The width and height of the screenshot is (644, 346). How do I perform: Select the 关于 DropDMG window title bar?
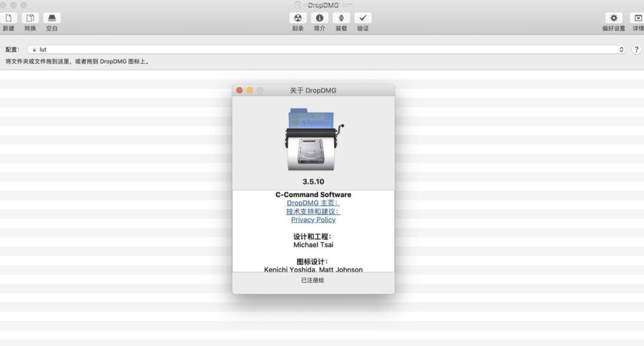pyautogui.click(x=313, y=90)
